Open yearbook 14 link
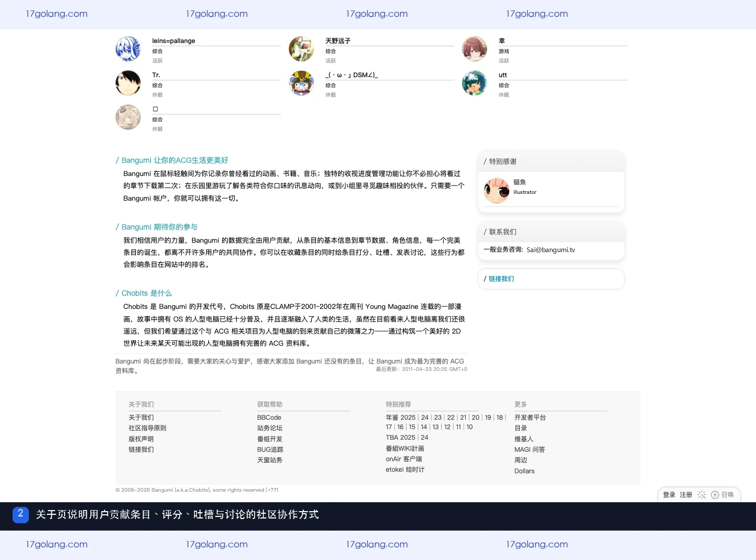 424,427
